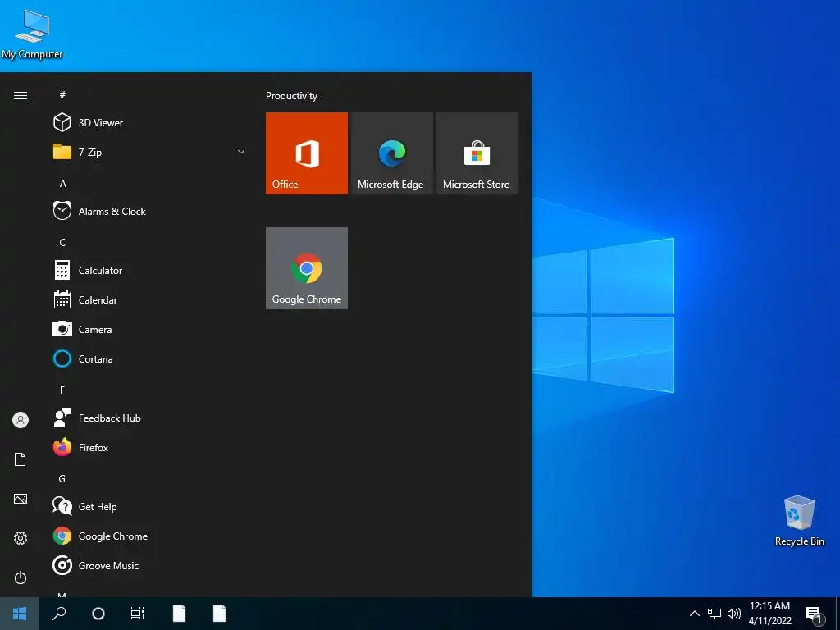The width and height of the screenshot is (840, 630).
Task: Open the Microsoft Edge tile
Action: tap(392, 153)
